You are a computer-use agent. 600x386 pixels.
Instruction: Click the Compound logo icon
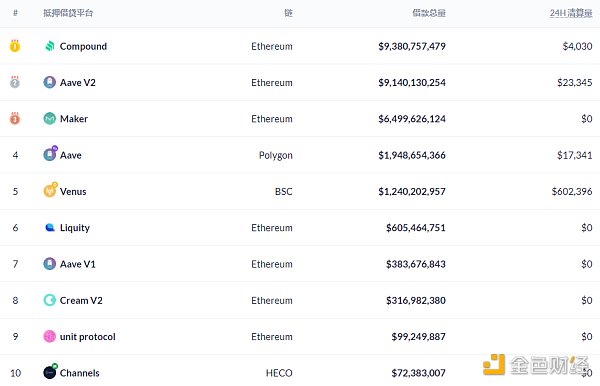50,46
